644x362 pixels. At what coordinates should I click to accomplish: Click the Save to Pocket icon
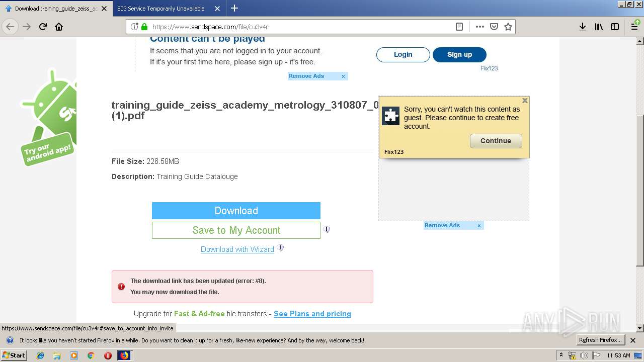pos(494,27)
